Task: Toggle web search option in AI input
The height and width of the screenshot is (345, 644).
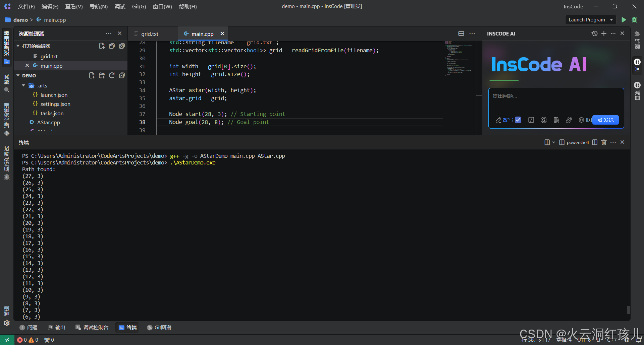Action: coord(585,120)
